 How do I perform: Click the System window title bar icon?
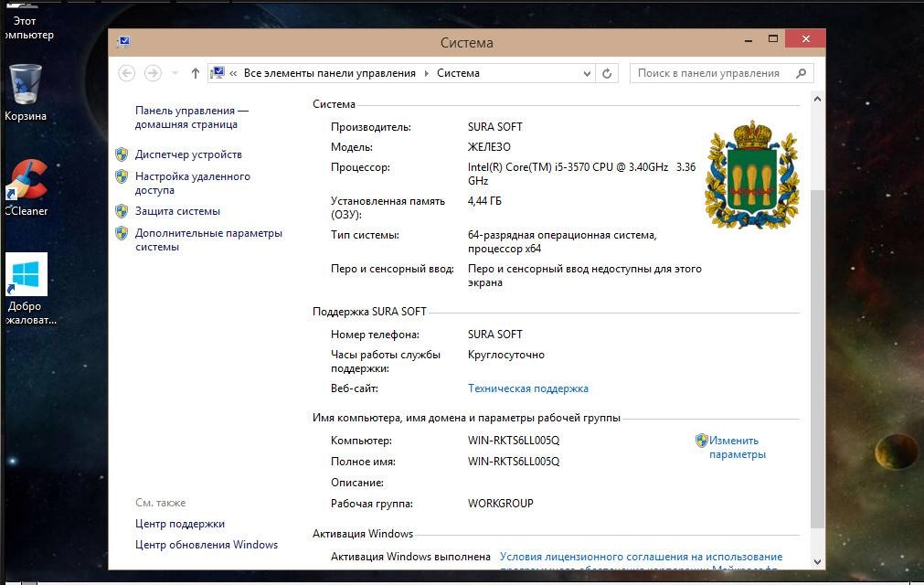[x=123, y=42]
